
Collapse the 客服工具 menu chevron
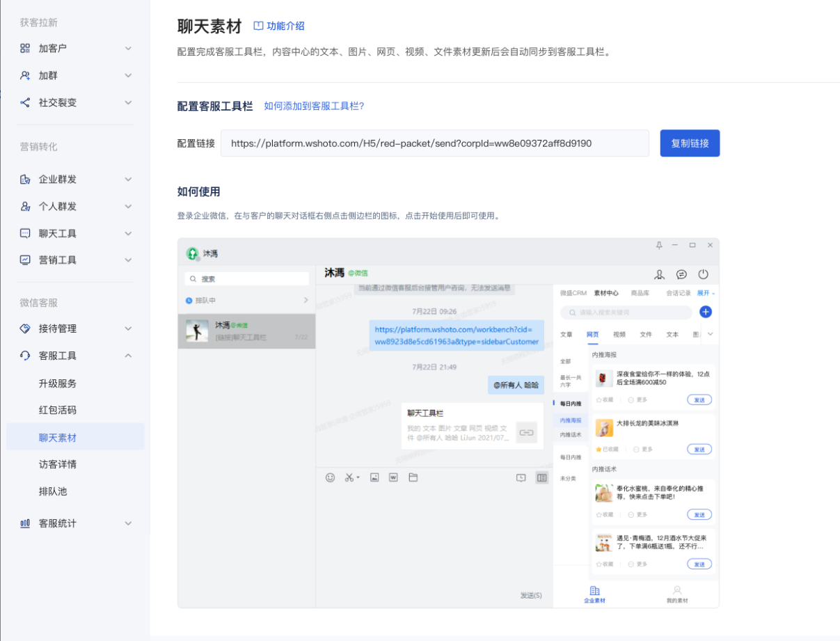(x=128, y=356)
